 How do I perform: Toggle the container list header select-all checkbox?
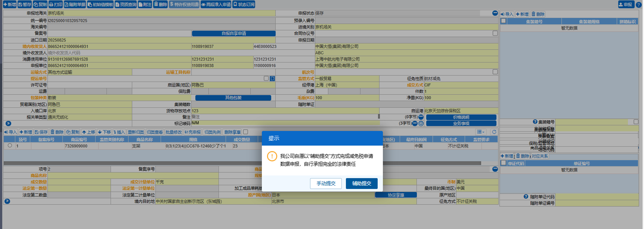pyautogui.click(x=503, y=21)
